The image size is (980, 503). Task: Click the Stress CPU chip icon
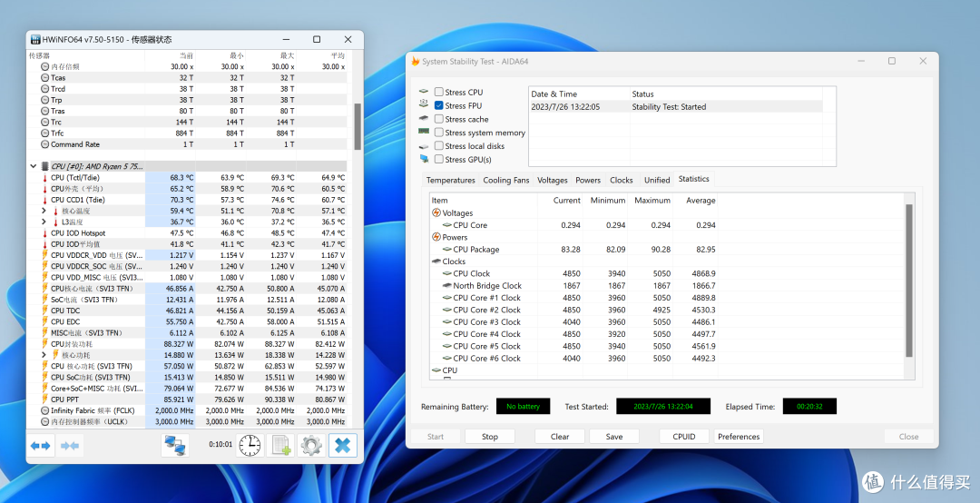click(424, 92)
